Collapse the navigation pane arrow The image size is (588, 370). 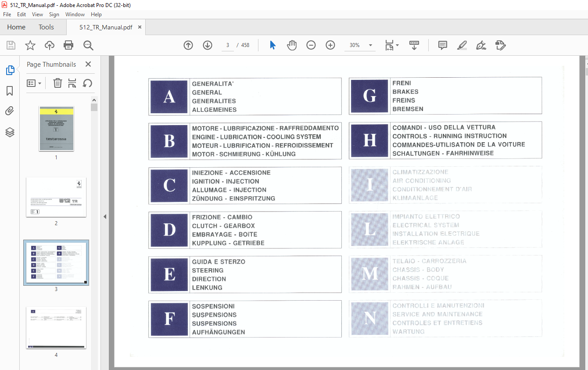click(x=105, y=216)
